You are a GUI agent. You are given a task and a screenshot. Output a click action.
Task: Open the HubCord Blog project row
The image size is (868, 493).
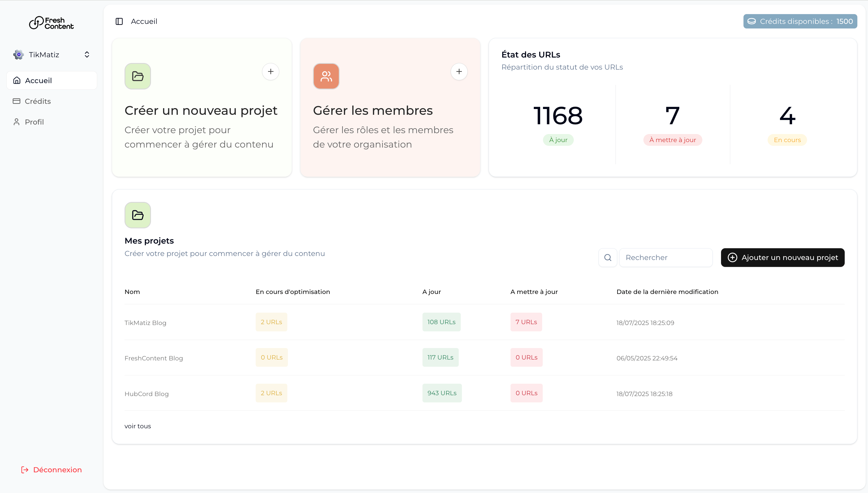pos(484,393)
